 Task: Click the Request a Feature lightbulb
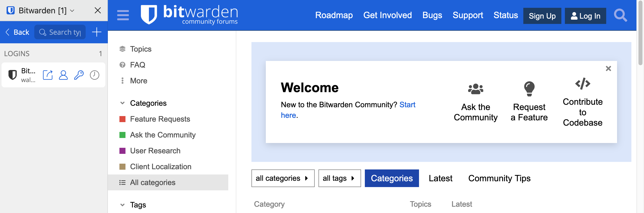529,89
